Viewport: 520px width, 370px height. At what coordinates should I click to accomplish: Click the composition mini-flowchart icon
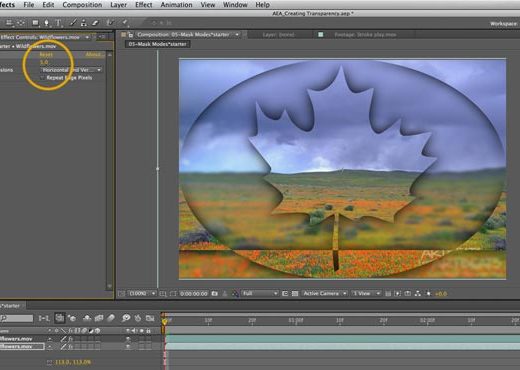coord(44,319)
